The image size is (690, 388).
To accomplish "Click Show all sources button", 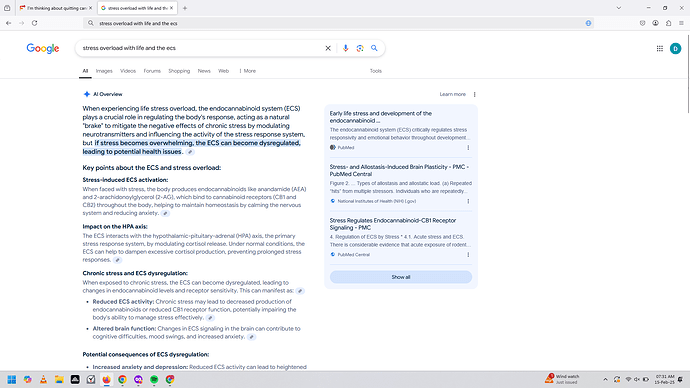I will 401,277.
